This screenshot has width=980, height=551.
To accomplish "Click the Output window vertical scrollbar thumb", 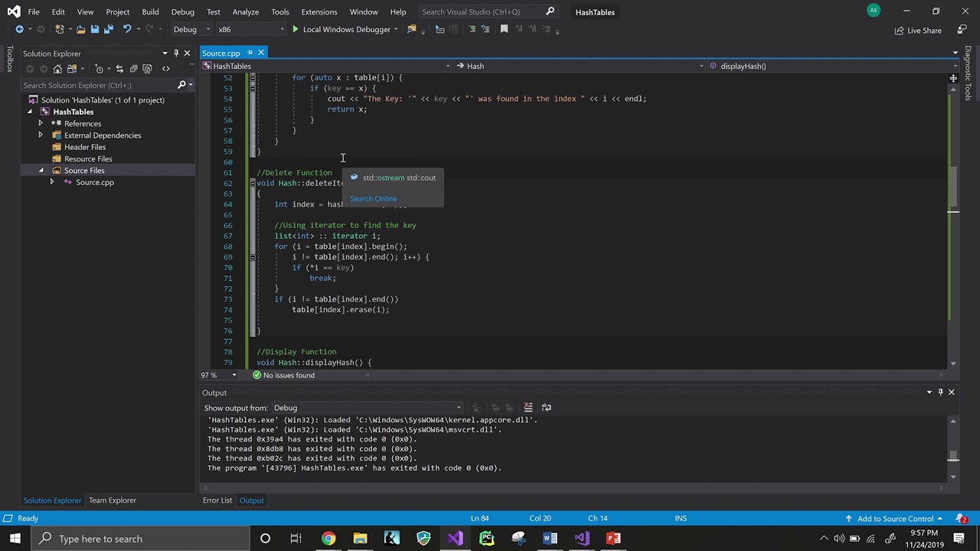I will coord(953,456).
